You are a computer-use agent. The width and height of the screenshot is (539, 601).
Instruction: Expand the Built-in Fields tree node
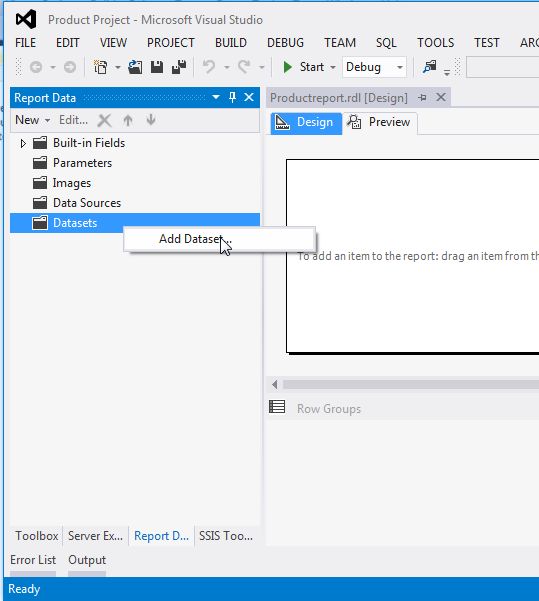[23, 143]
